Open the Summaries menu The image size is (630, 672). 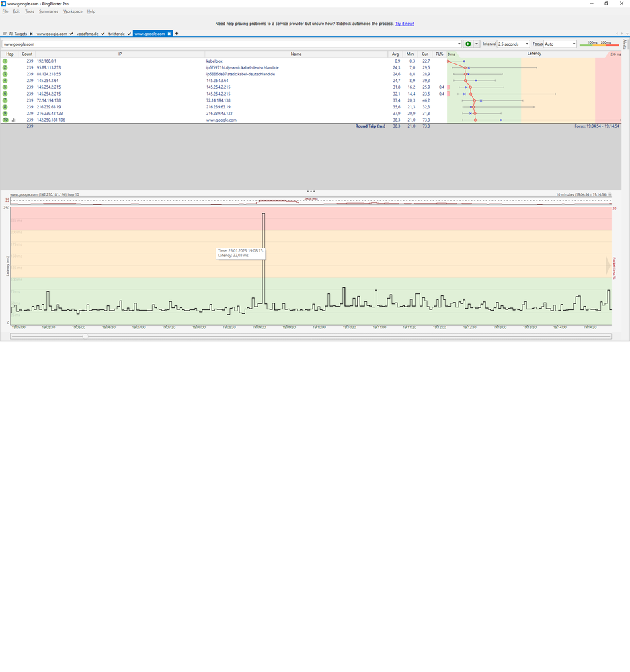click(x=48, y=11)
